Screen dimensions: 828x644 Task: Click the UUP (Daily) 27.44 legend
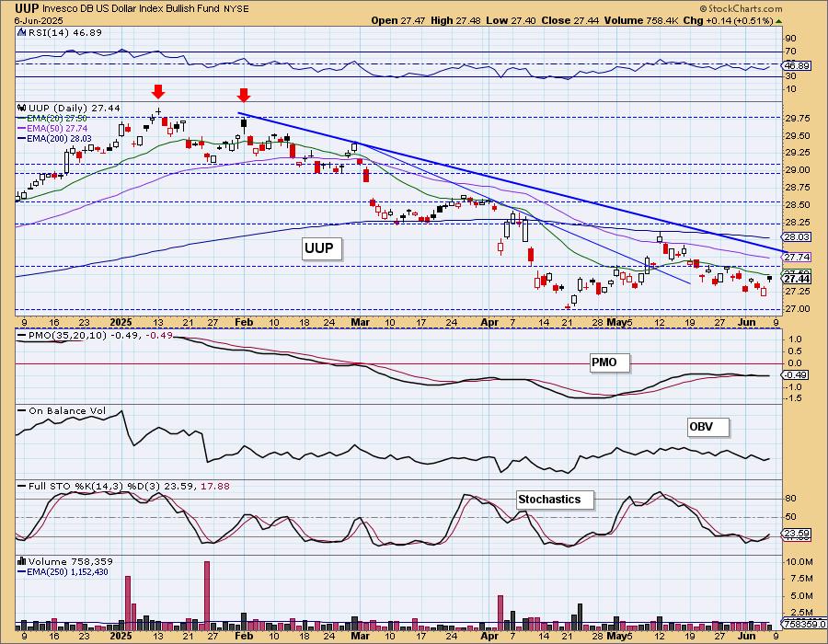(x=74, y=108)
